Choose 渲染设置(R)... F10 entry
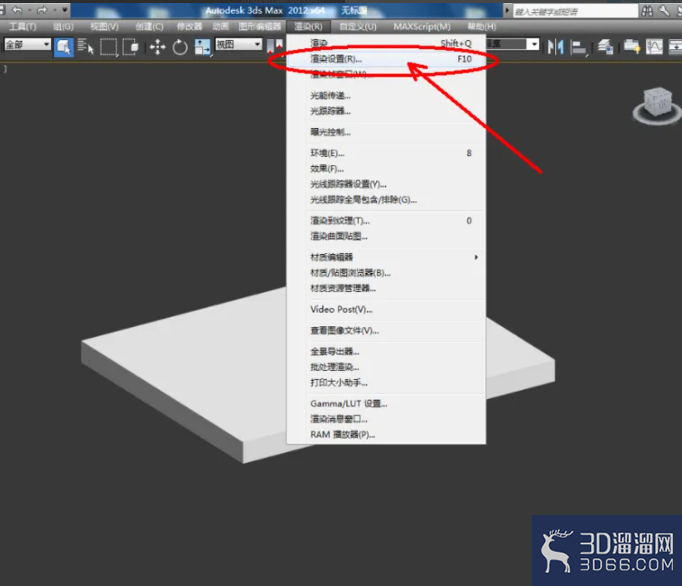The height and width of the screenshot is (586, 682). 386,59
